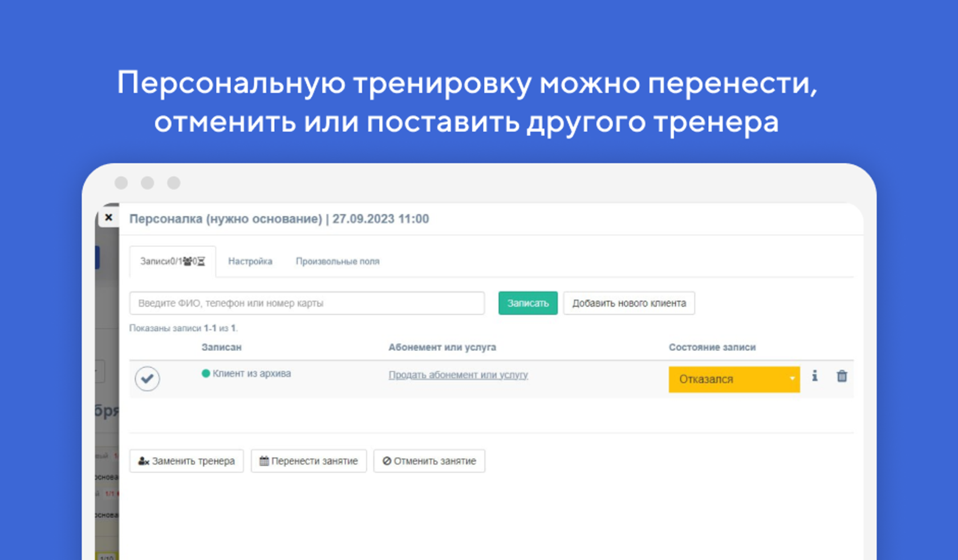Delete the booking using the trash icon
This screenshot has height=560, width=958.
pyautogui.click(x=842, y=376)
